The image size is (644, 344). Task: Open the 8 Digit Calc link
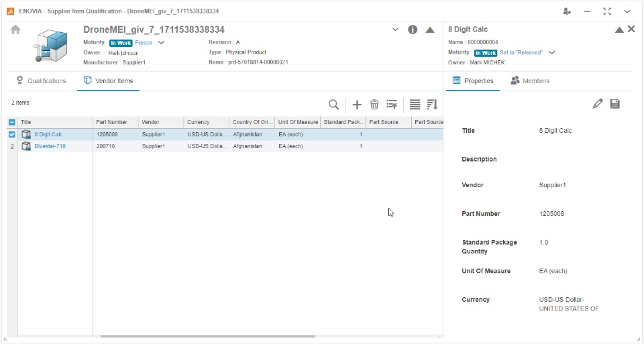pos(48,134)
